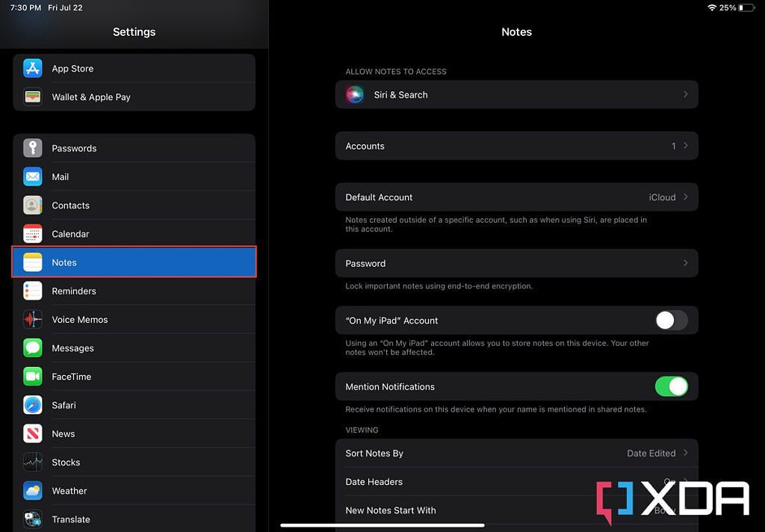Select Reminders in Settings list
The height and width of the screenshot is (532, 765).
[134, 291]
